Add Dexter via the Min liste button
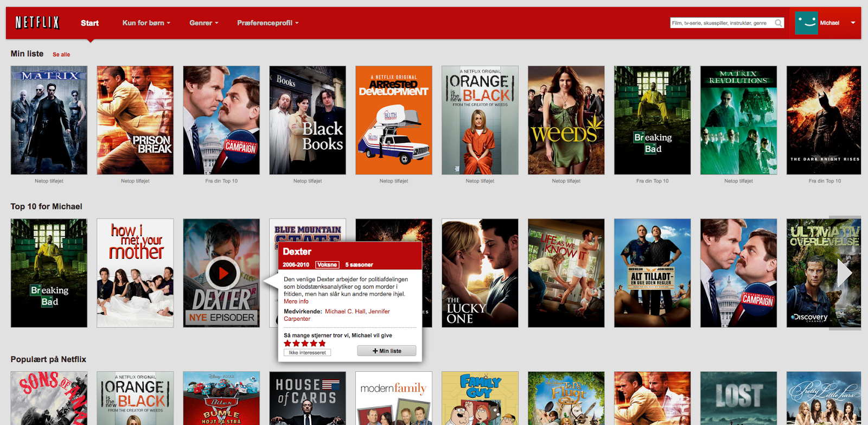 (x=387, y=351)
